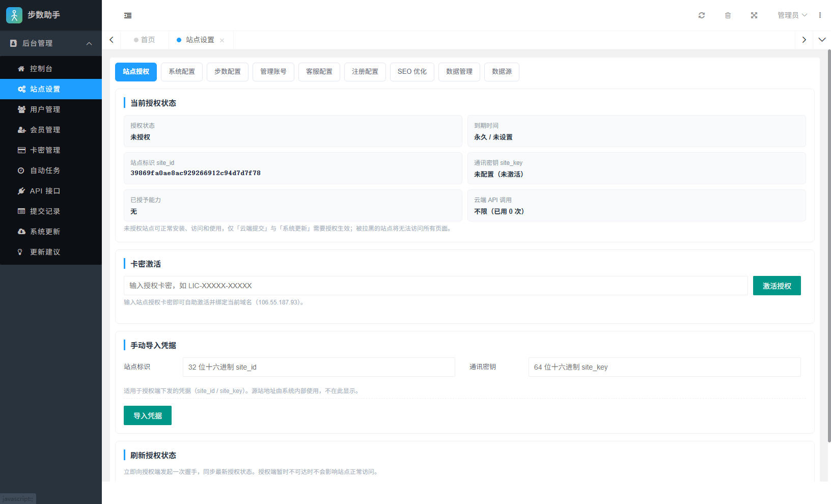This screenshot has width=831, height=504.
Task: Open the 管理员 account dropdown
Action: tap(792, 15)
